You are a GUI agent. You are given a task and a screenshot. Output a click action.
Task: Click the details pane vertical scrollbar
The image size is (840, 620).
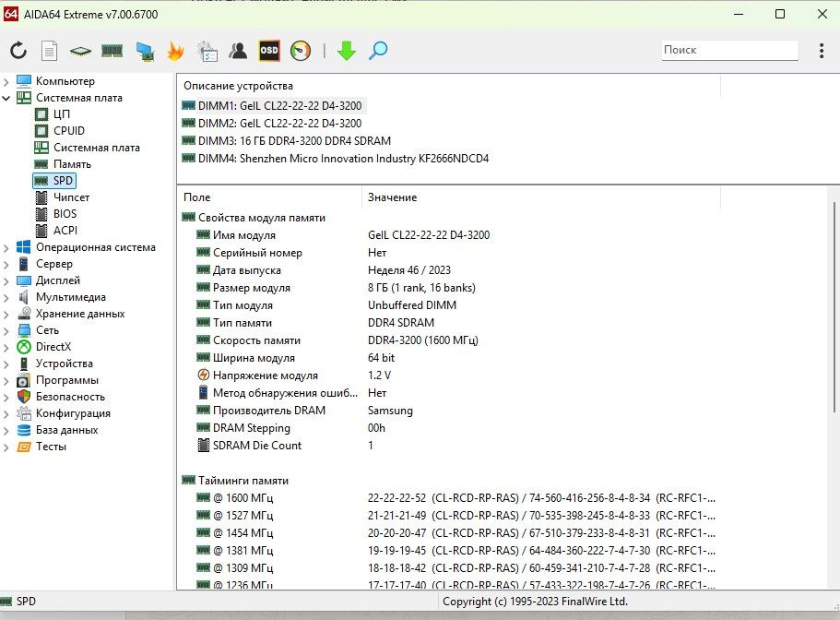834,307
